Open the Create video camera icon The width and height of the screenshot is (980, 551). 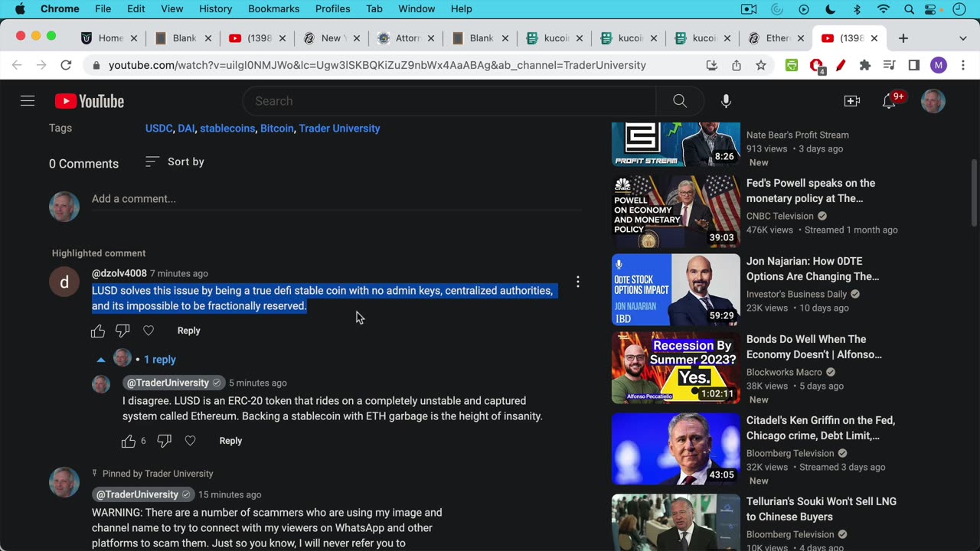point(852,101)
